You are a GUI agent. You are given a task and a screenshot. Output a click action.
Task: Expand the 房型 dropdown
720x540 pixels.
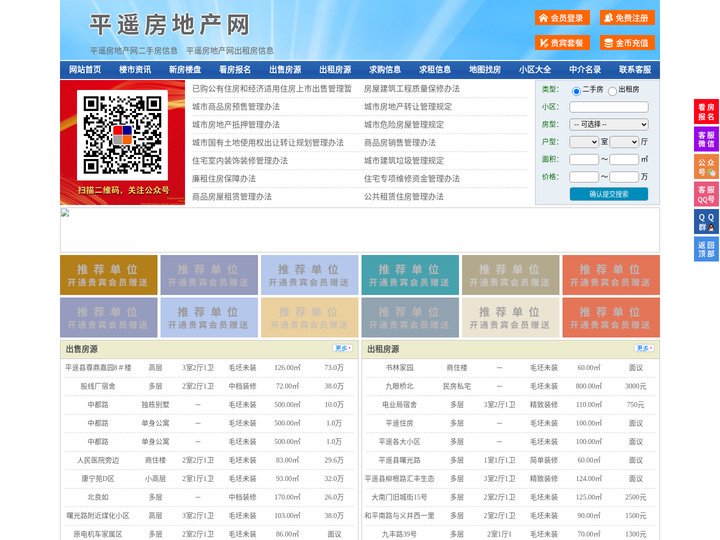[609, 124]
